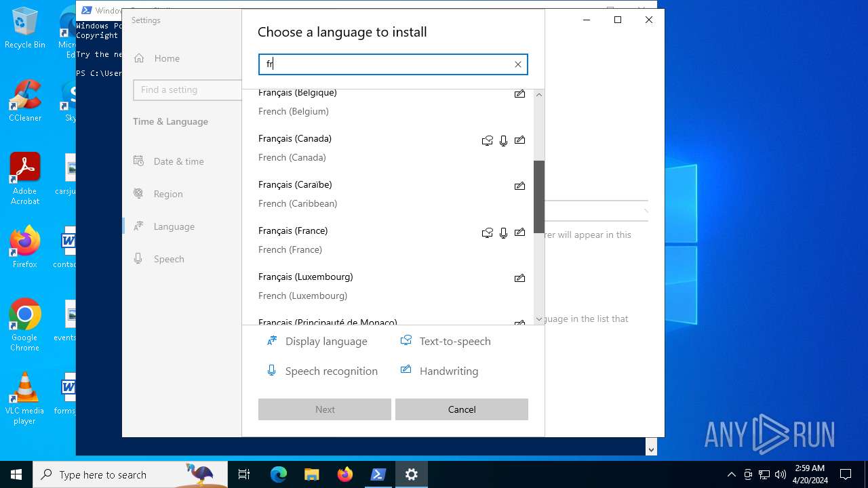Open File Explorer from taskbar
Viewport: 868px width, 488px height.
tap(311, 474)
